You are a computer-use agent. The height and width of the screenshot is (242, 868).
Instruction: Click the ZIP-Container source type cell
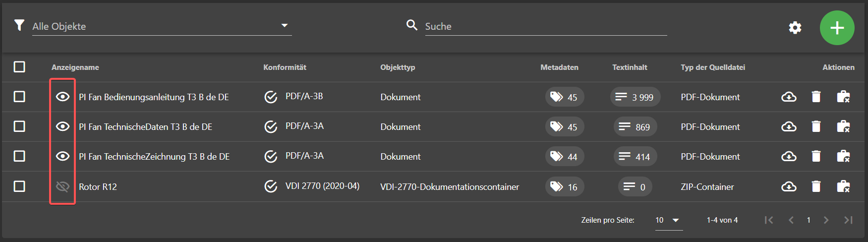(707, 187)
